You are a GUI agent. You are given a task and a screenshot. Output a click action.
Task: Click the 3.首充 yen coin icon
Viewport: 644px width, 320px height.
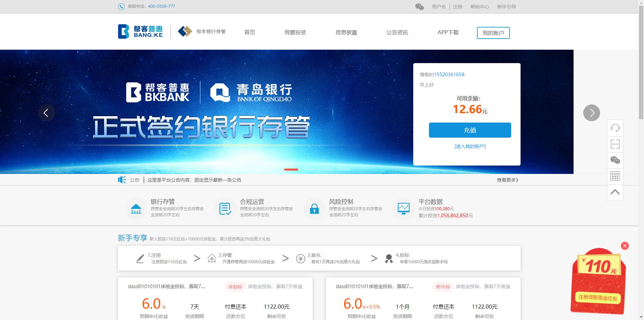pos(301,258)
